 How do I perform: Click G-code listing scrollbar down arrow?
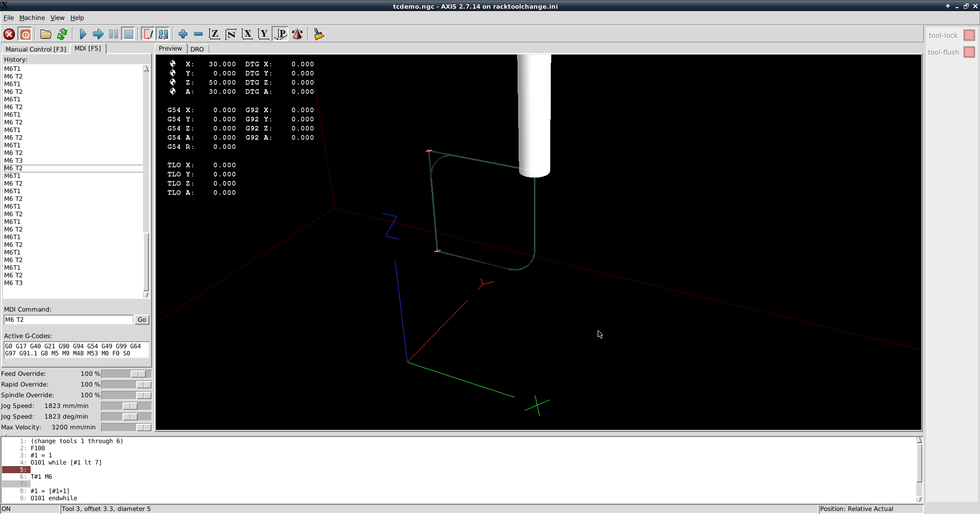pos(919,499)
